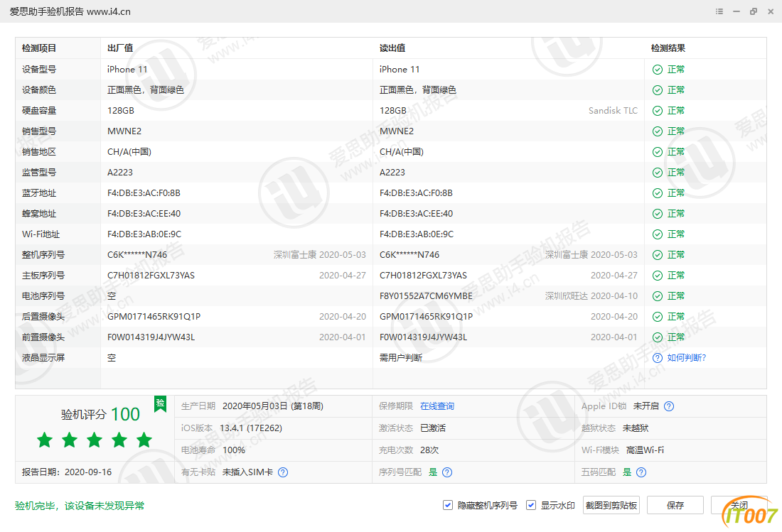Click the green check icon in 蓝牙地址 row

click(658, 193)
